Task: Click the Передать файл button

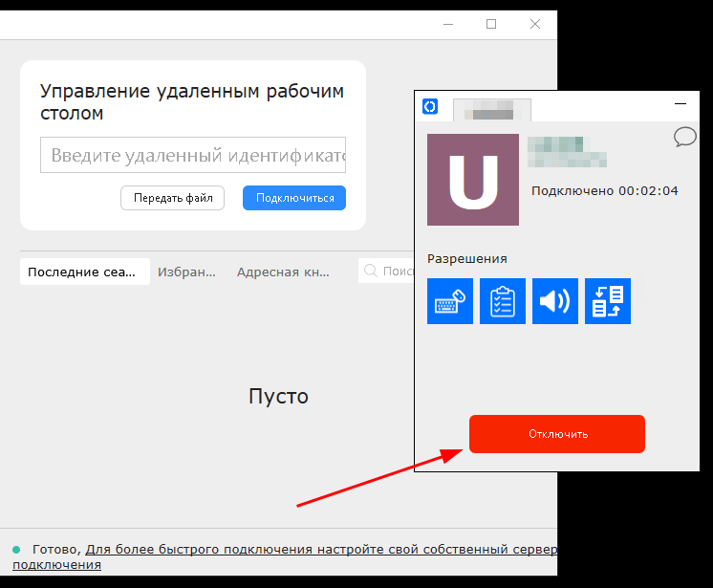Action: click(x=172, y=198)
